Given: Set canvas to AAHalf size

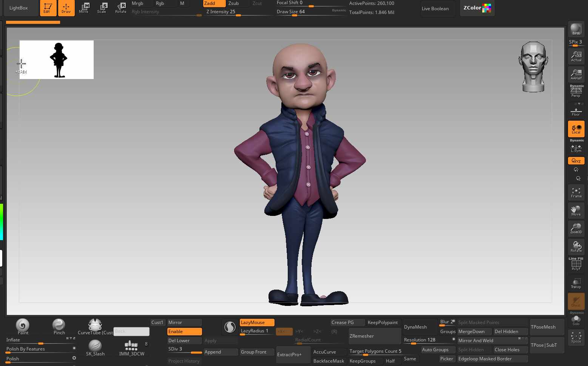Looking at the screenshot, I should 576,74.
